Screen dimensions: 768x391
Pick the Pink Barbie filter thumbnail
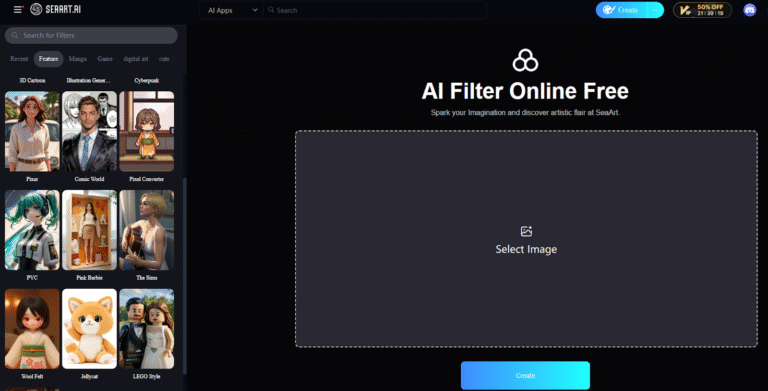(90, 230)
